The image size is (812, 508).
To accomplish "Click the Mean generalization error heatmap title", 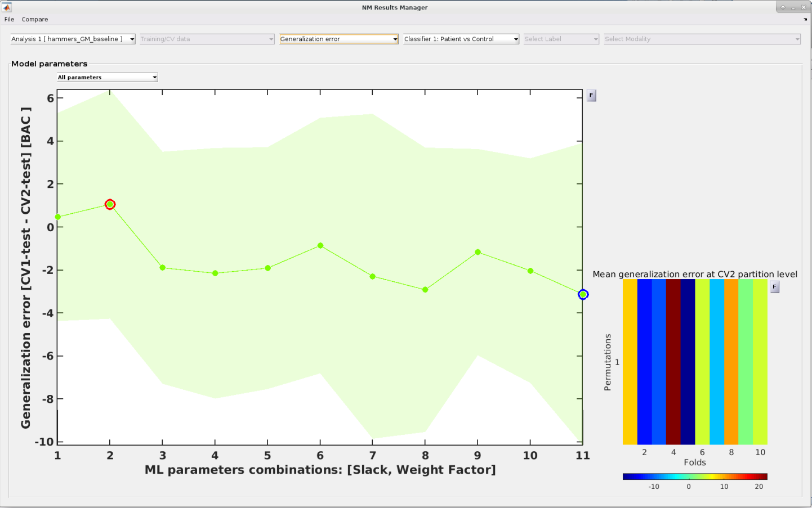I will tap(695, 274).
